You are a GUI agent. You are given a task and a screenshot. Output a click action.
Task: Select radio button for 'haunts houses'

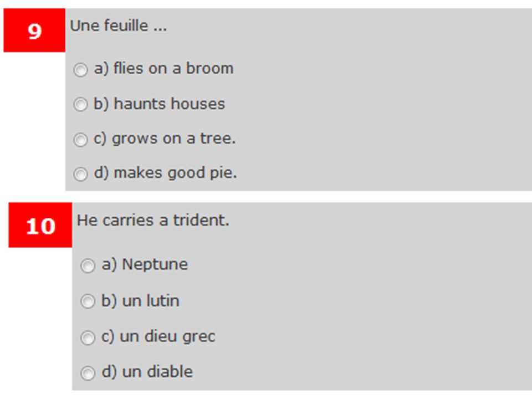[80, 105]
